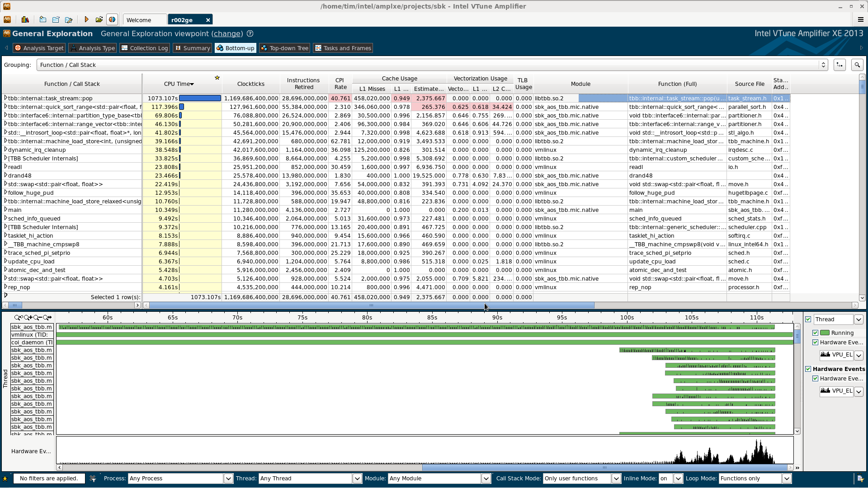Click the viewpoint change link
The height and width of the screenshot is (488, 868).
coord(227,33)
